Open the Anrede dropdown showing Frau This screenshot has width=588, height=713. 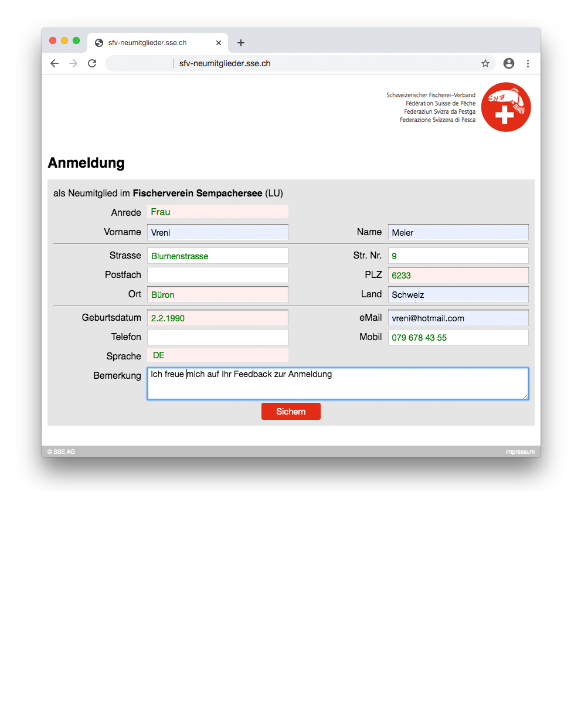(217, 212)
